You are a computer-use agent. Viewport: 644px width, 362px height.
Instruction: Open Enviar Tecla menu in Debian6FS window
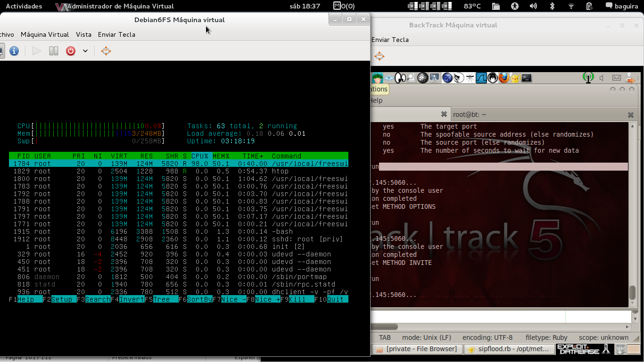click(x=116, y=34)
